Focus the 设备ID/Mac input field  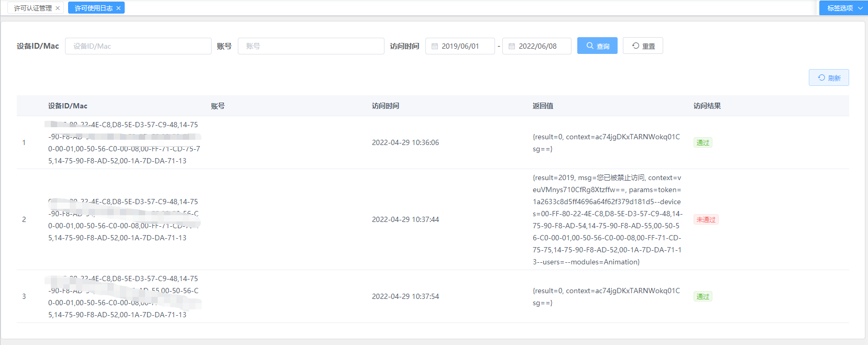tap(138, 46)
